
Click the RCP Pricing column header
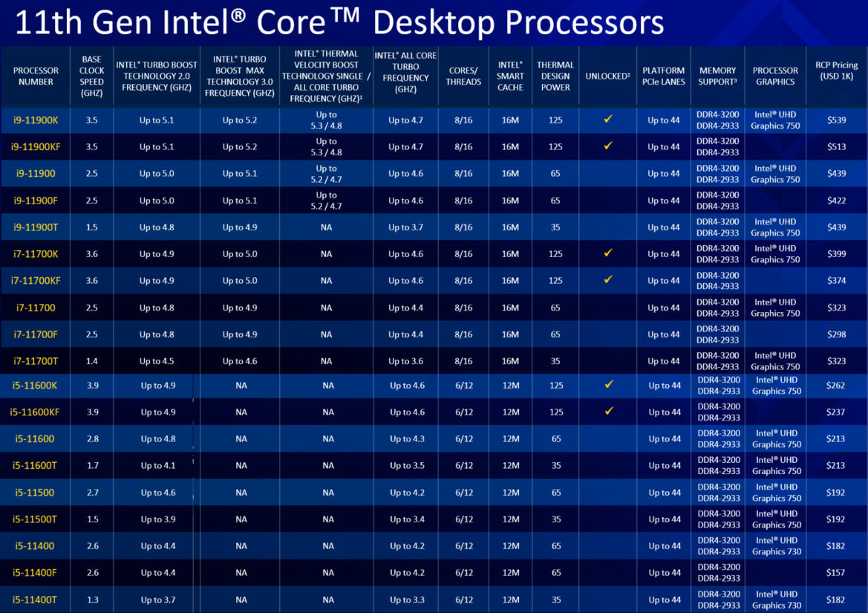pos(837,71)
